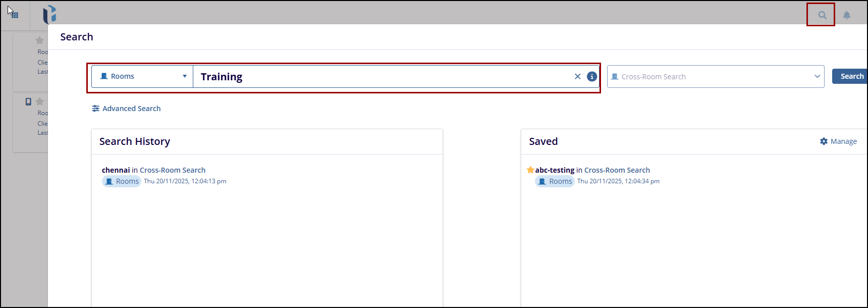Open the Rooms search type dropdown
The image size is (868, 308).
pyautogui.click(x=143, y=76)
